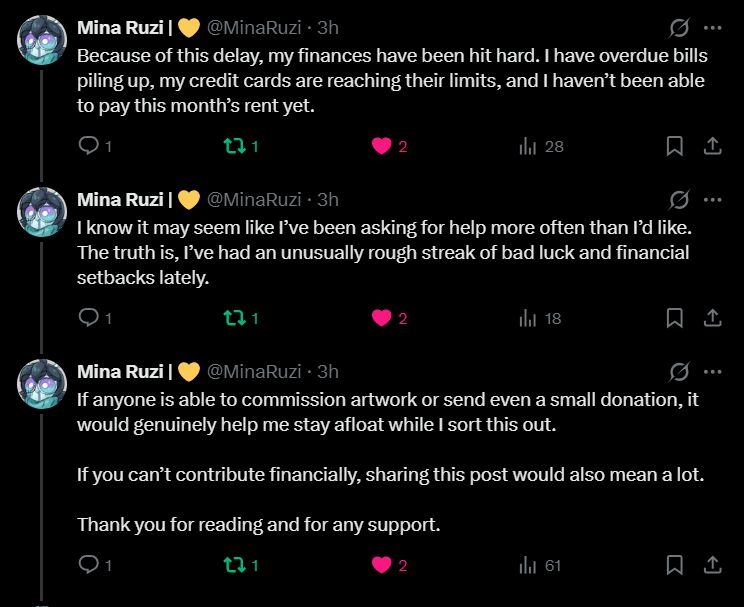Unlike the tweet about overdue bills
The width and height of the screenshot is (744, 607).
[x=381, y=147]
